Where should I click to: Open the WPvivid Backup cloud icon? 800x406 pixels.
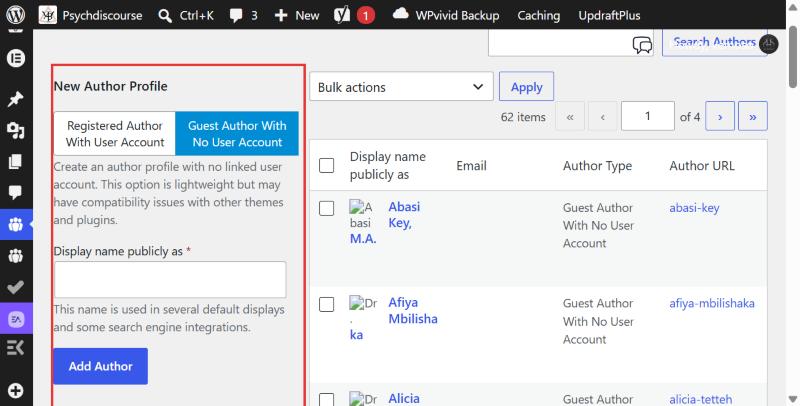click(401, 14)
